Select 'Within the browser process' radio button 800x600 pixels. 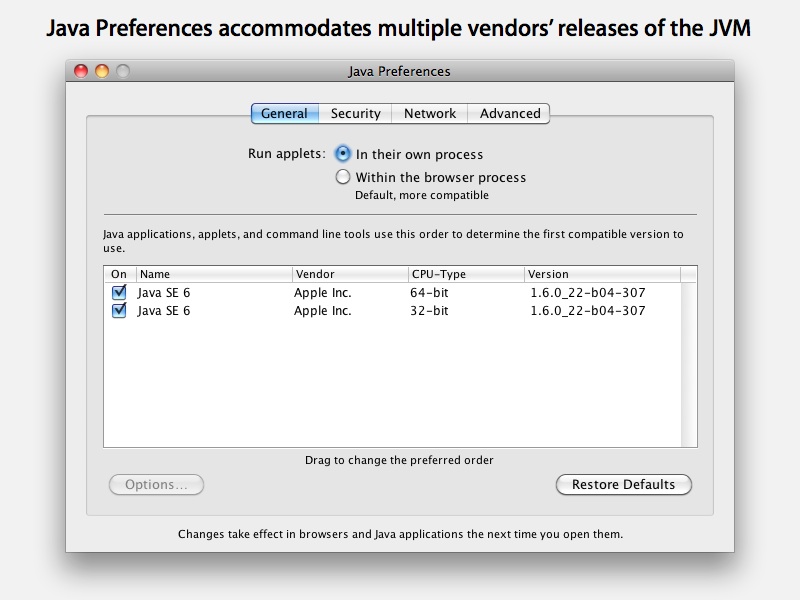click(x=343, y=177)
